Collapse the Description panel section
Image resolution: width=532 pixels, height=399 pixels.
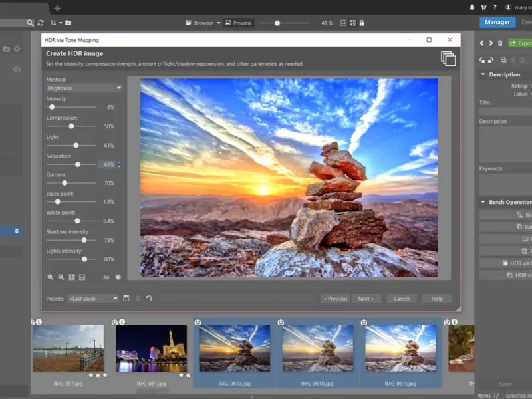point(483,74)
